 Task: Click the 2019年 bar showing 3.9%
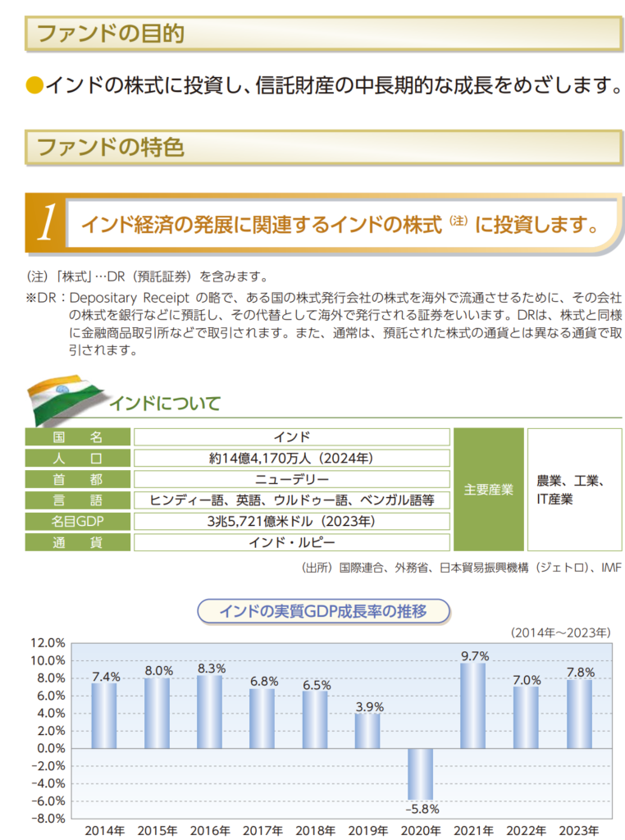tap(368, 730)
